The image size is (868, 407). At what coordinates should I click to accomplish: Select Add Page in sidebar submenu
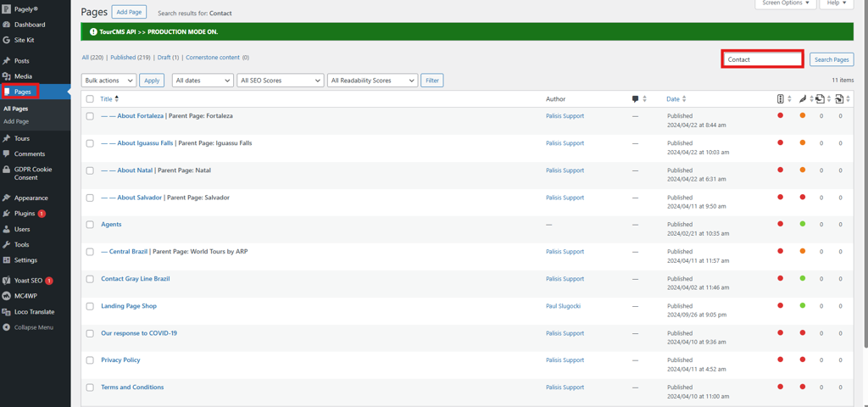16,121
